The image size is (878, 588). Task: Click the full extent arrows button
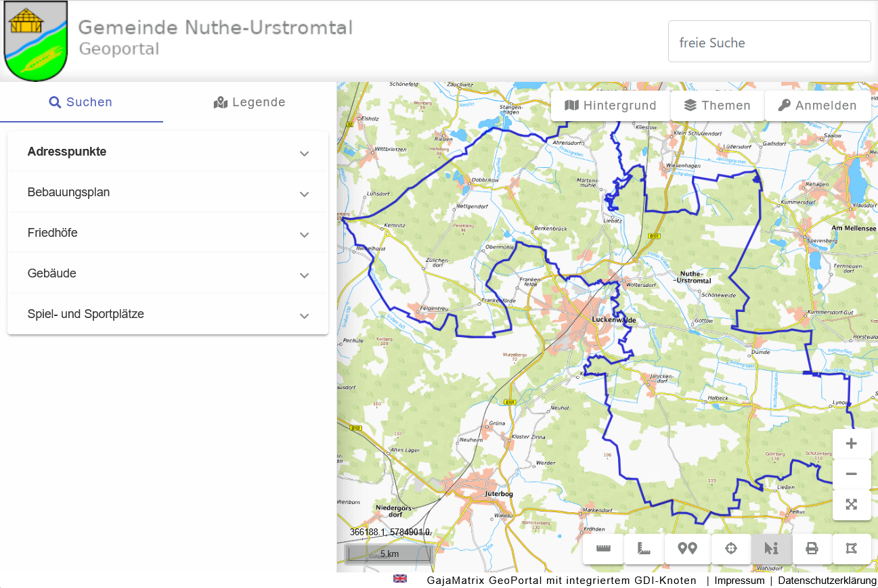pos(852,505)
